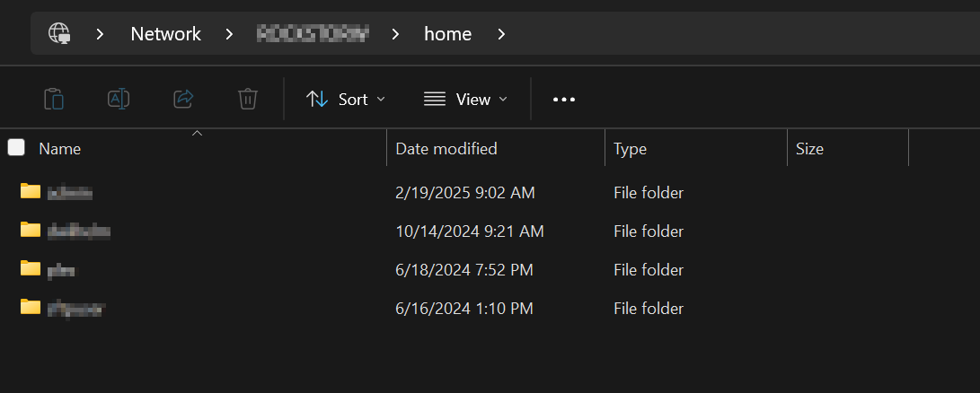Open the See more ellipsis menu
Screen dimensions: 980x393
(563, 100)
